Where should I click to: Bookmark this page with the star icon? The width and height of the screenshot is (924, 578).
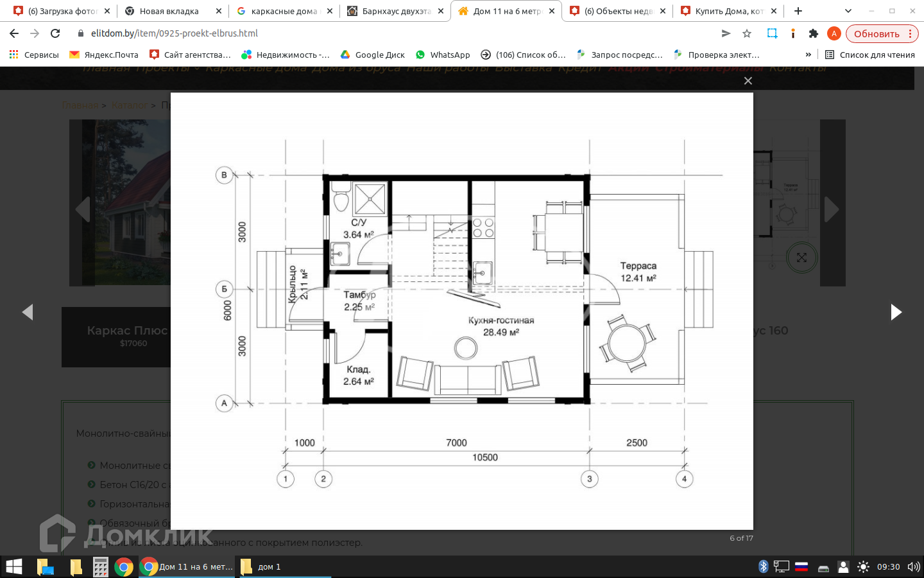click(x=747, y=33)
